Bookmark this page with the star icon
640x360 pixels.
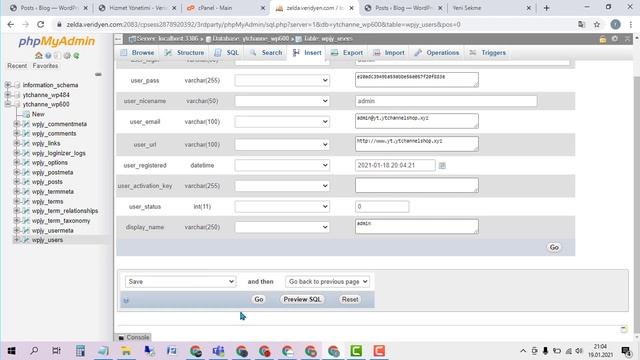point(597,24)
